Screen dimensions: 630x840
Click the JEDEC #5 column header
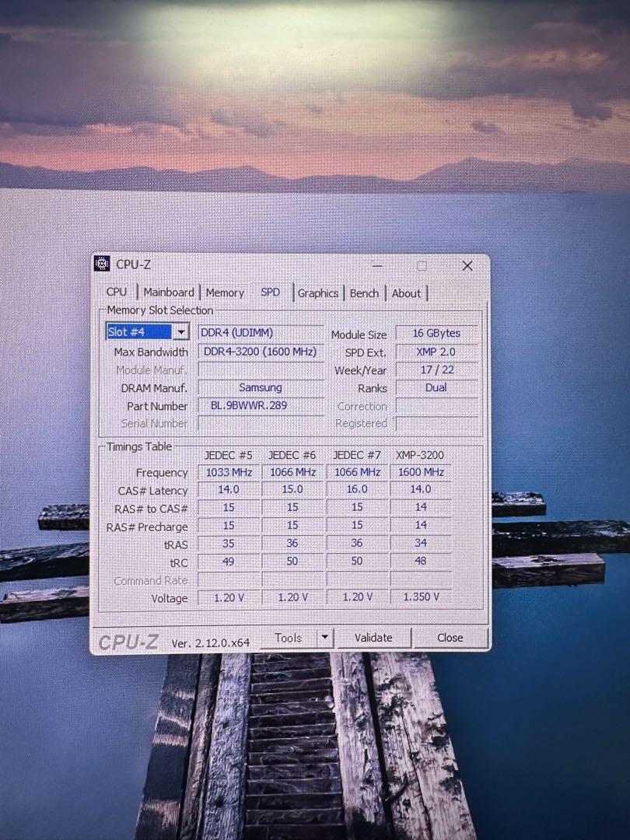click(228, 455)
